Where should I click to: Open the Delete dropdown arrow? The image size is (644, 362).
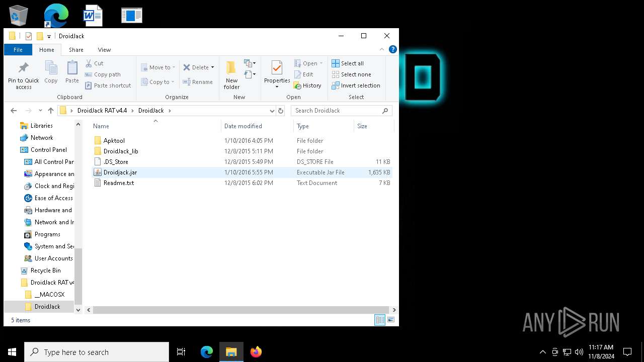[212, 67]
